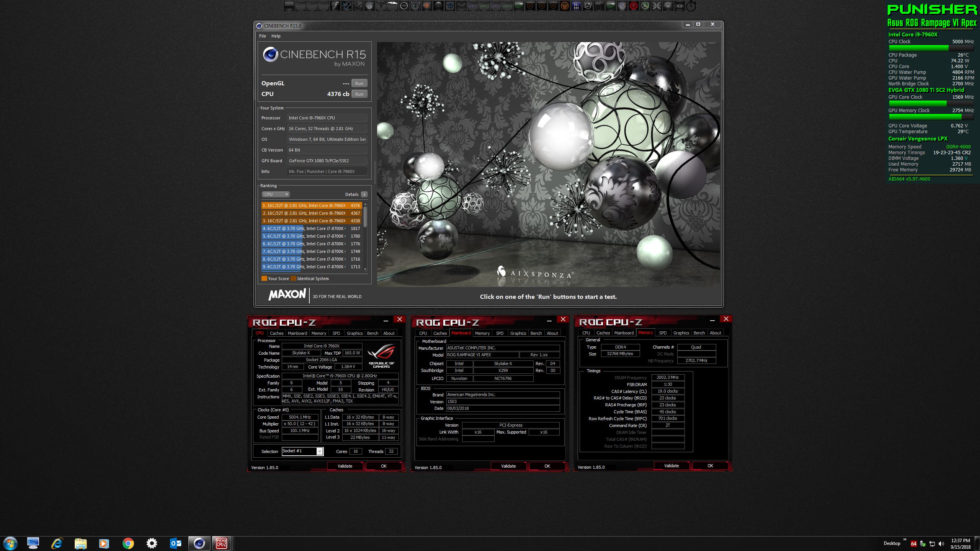Image resolution: width=980 pixels, height=551 pixels.
Task: Open the Ranking CPU dropdown in Cinebench
Action: pos(276,194)
